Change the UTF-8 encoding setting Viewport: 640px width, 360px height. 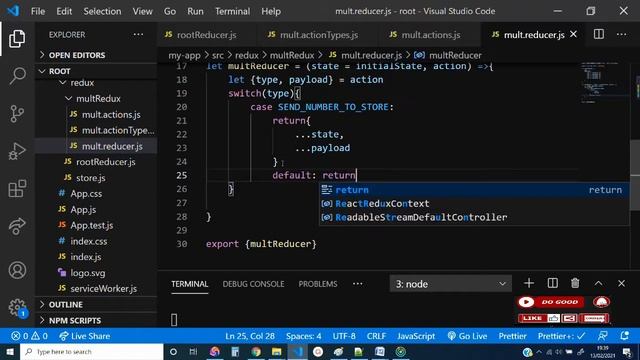click(x=344, y=336)
